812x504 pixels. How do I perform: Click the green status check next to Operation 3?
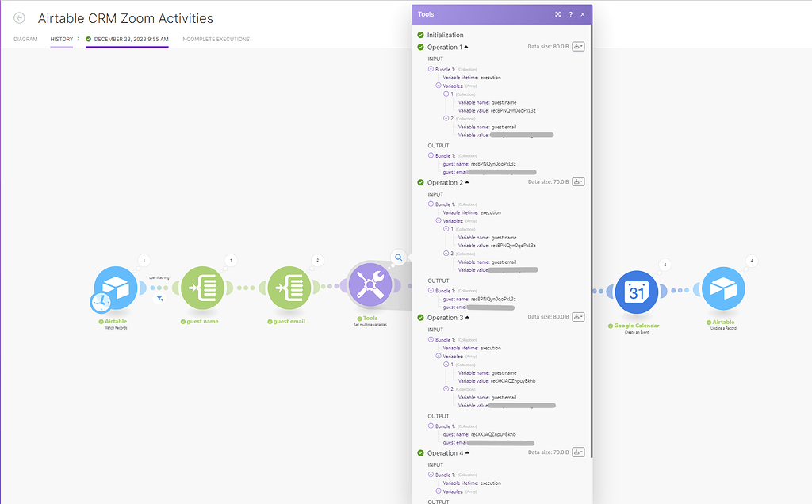tap(420, 318)
